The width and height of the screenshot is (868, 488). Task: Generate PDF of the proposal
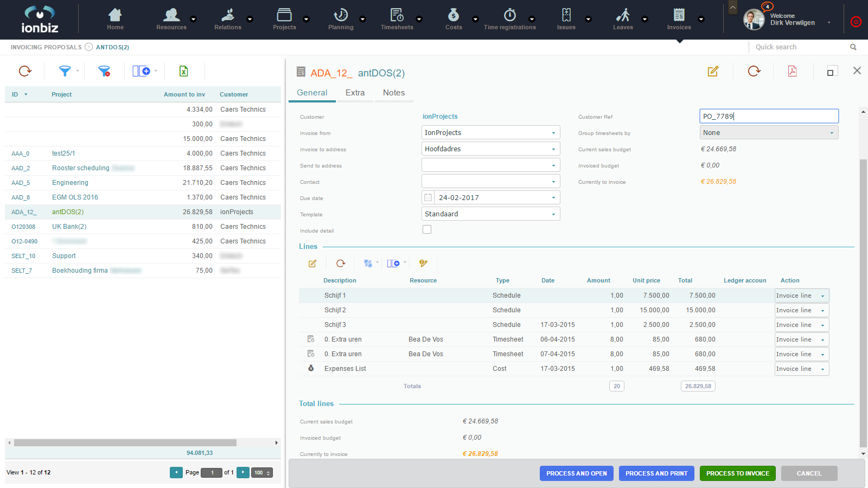pyautogui.click(x=792, y=71)
